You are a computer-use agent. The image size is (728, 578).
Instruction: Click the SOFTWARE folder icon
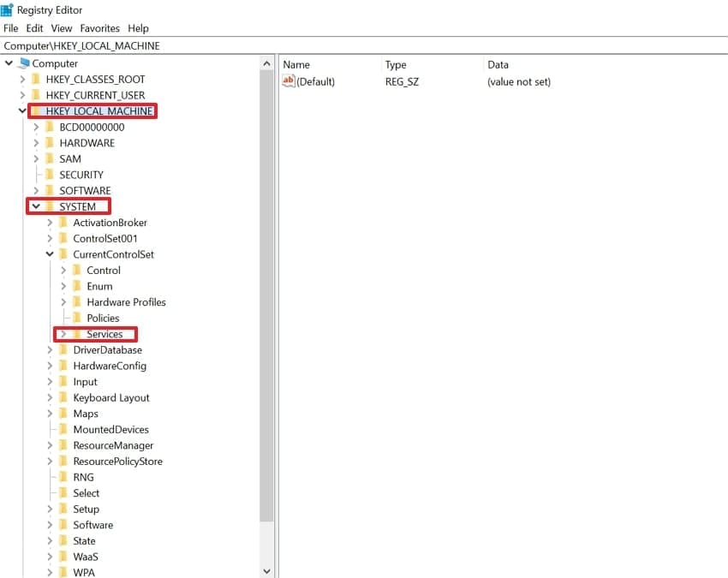coord(50,191)
